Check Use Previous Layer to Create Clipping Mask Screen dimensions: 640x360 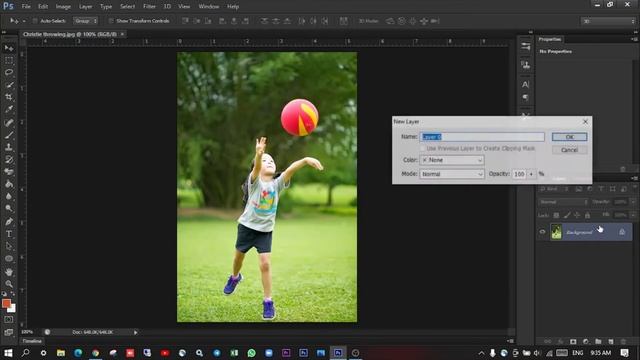[x=422, y=149]
